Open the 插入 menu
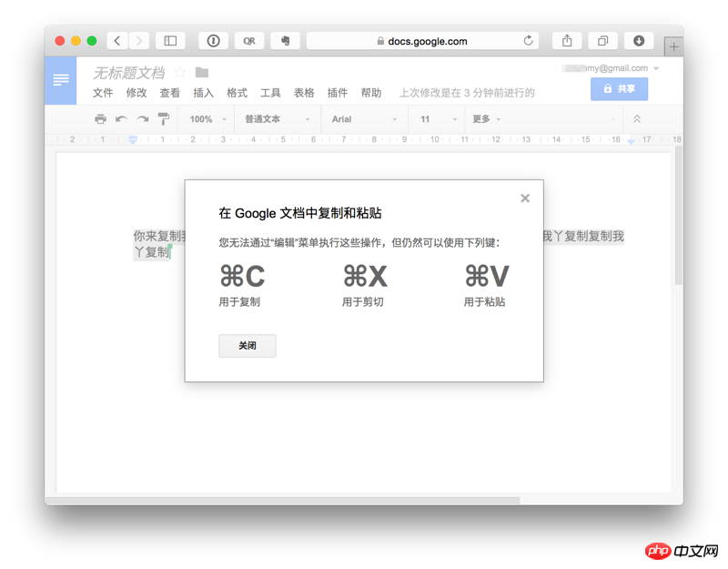The width and height of the screenshot is (728, 569). pyautogui.click(x=203, y=93)
